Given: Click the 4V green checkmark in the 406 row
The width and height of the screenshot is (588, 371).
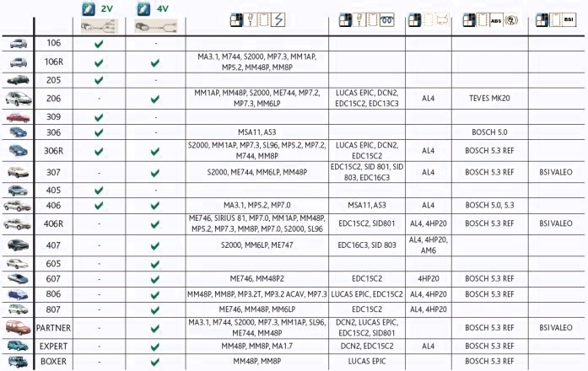Looking at the screenshot, I should tap(155, 206).
